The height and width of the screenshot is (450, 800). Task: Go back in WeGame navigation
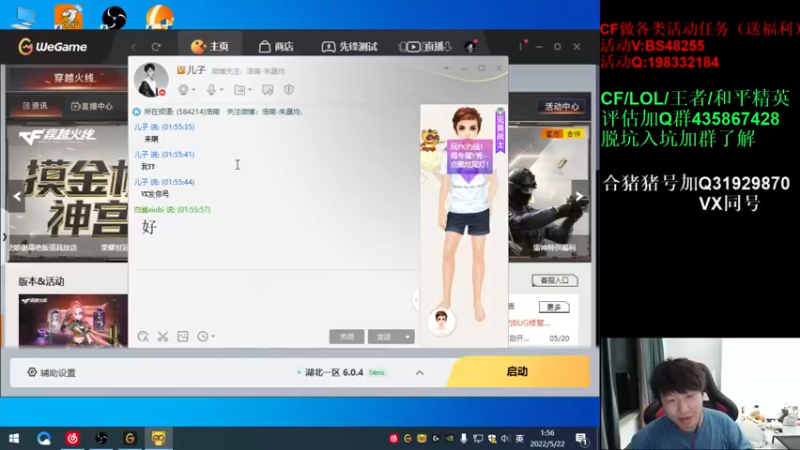click(x=134, y=47)
